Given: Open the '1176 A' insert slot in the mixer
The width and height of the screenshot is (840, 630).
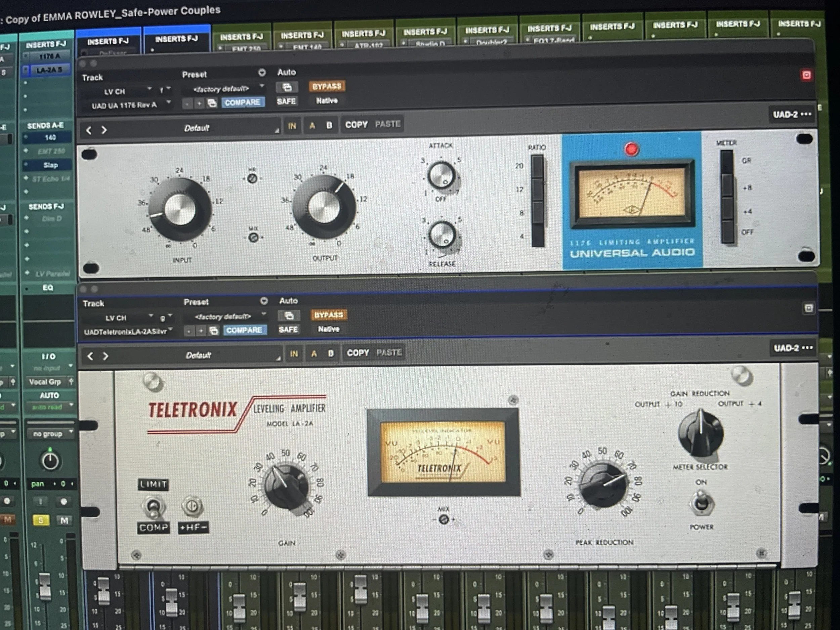Looking at the screenshot, I should [x=49, y=56].
